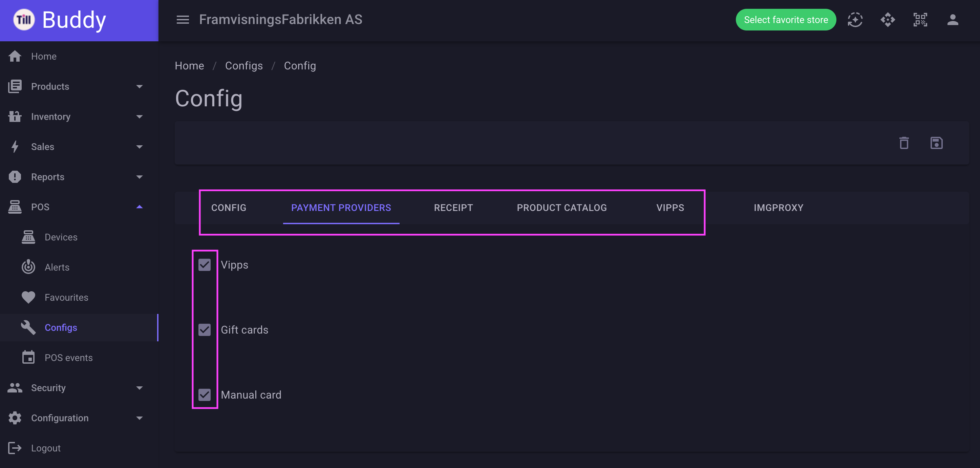
Task: Expand the Products menu arrow
Action: (x=140, y=86)
